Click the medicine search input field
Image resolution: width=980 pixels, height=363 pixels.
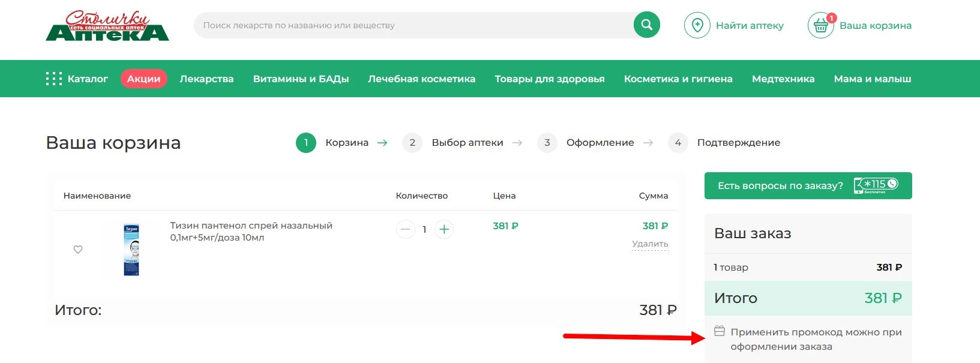pos(390,25)
